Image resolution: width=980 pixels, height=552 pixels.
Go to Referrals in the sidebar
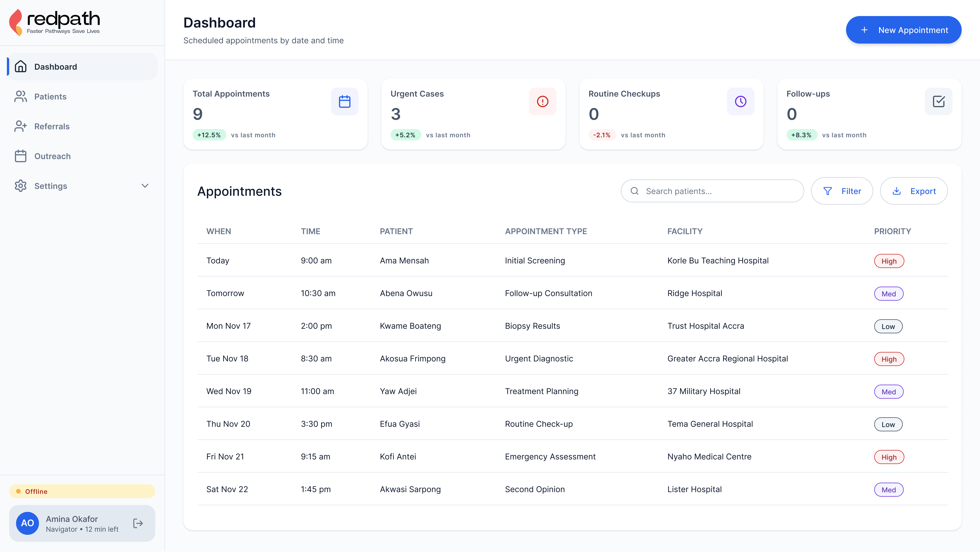pyautogui.click(x=52, y=126)
